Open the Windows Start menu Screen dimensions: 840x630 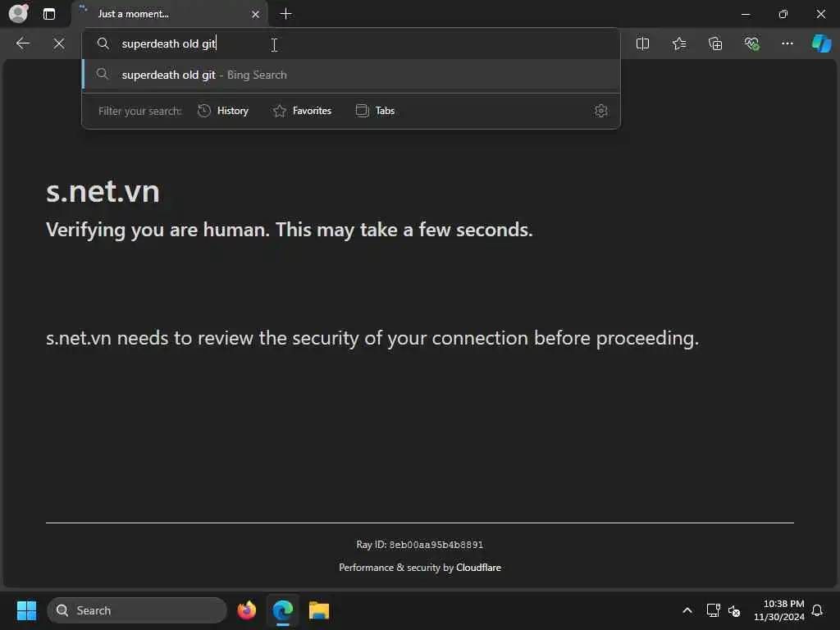[x=26, y=610]
